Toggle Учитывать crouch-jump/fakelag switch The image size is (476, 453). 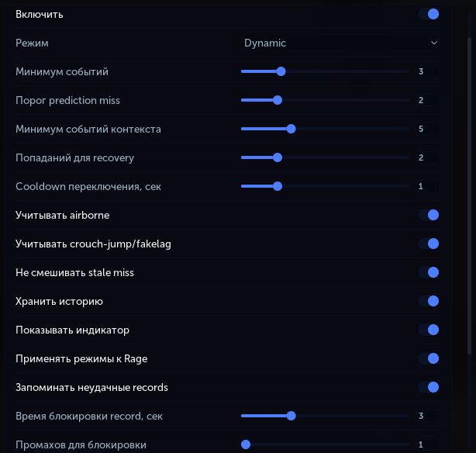coord(429,244)
